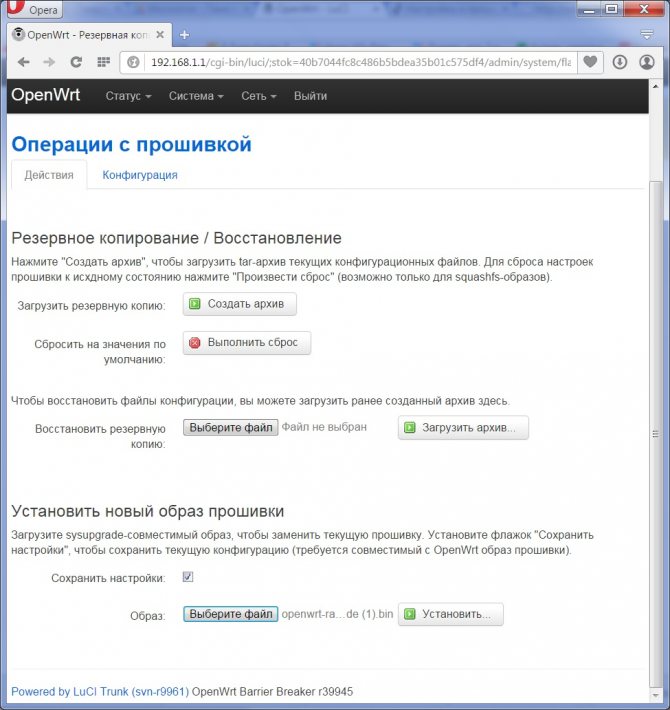
Task: Click the Выполнить сброс button
Action: (x=247, y=343)
